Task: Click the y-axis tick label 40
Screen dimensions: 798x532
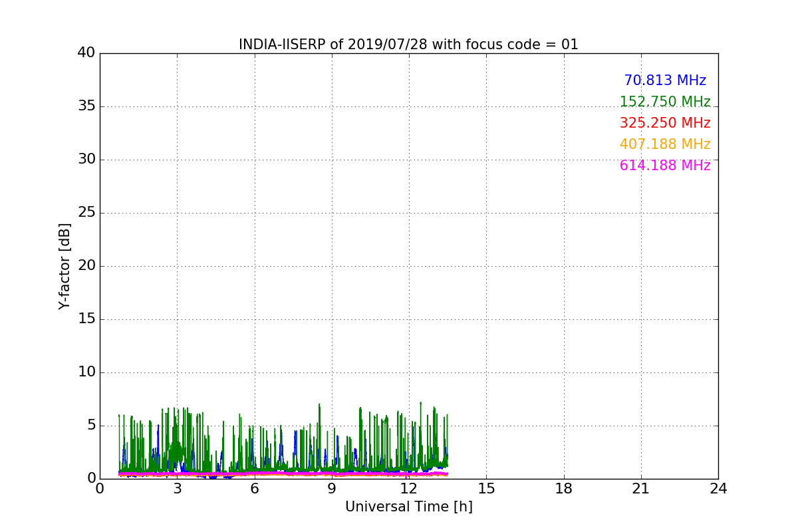Action: (86, 53)
